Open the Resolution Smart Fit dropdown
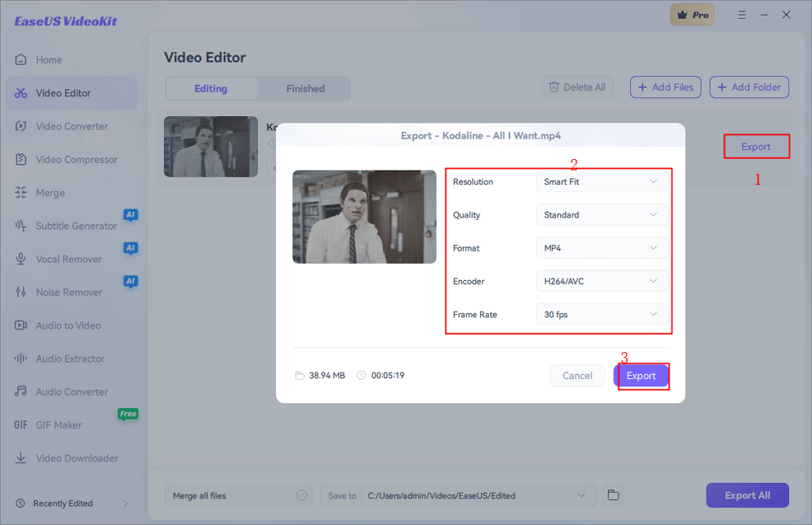 [x=602, y=182]
